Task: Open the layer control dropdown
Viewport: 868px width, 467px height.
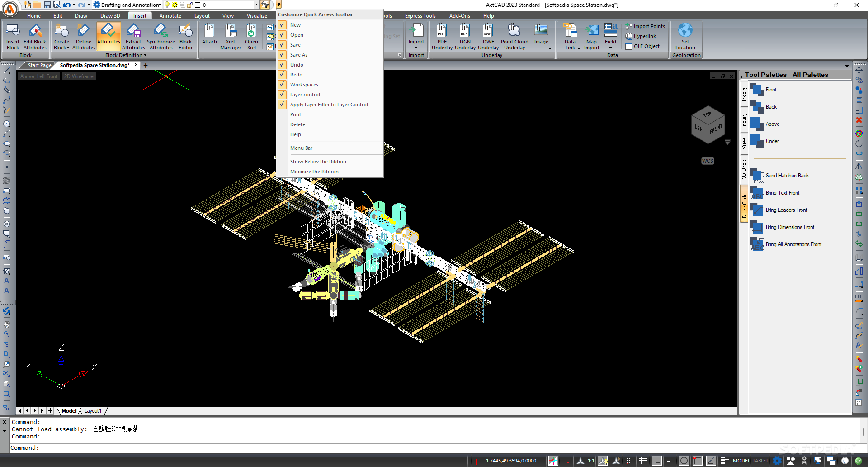Action: coord(256,5)
